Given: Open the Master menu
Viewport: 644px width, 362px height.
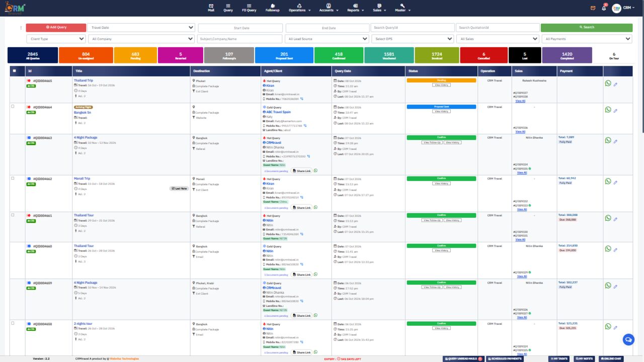Looking at the screenshot, I should (x=403, y=9).
